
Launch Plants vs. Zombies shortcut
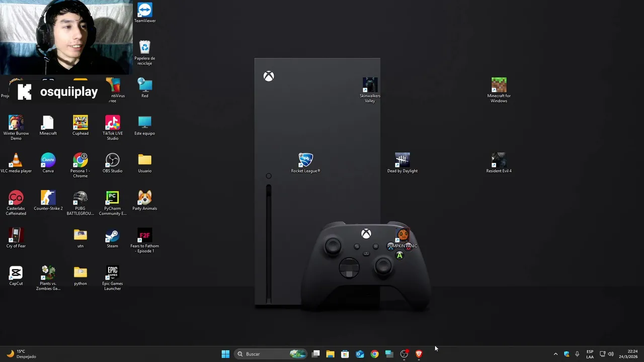[48, 278]
